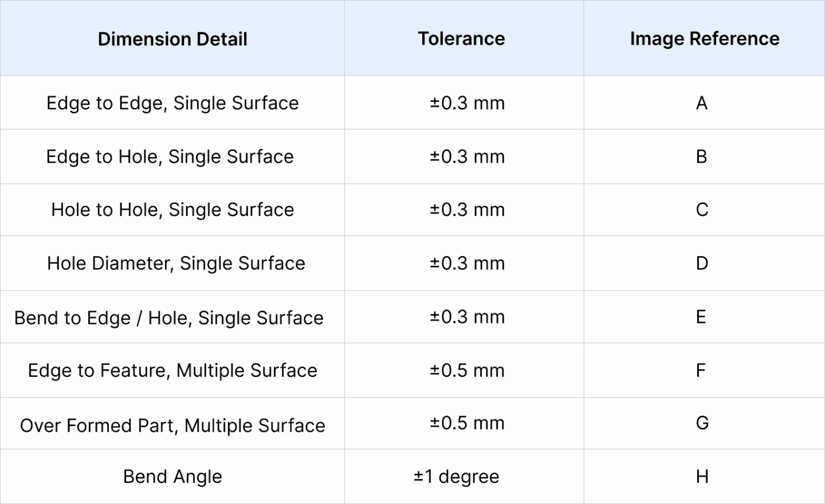This screenshot has width=825, height=504.
Task: Click the Image Reference column header
Action: click(704, 38)
